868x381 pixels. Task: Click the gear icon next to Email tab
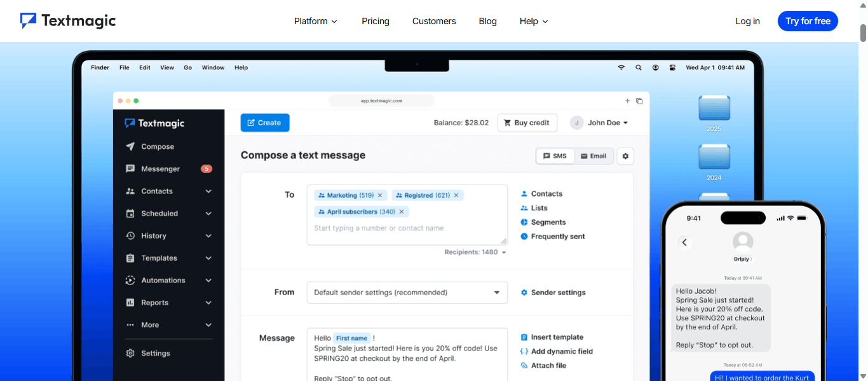tap(625, 156)
